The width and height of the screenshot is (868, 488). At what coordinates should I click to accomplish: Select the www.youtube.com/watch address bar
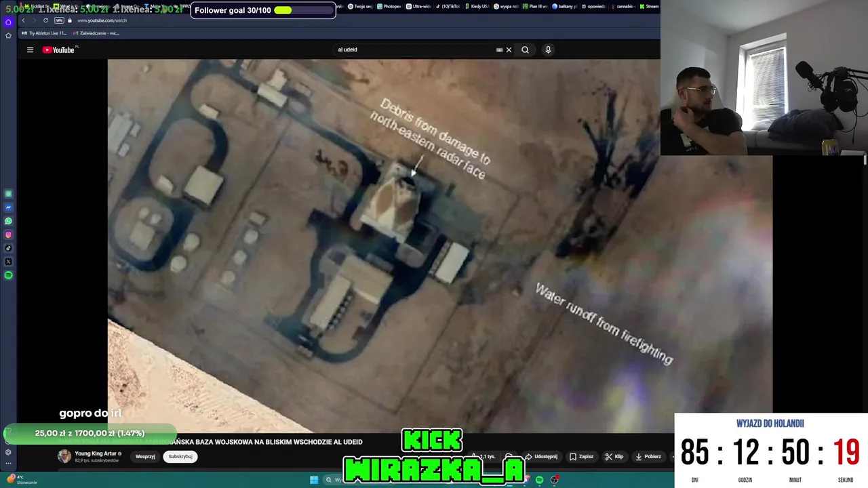pos(102,20)
